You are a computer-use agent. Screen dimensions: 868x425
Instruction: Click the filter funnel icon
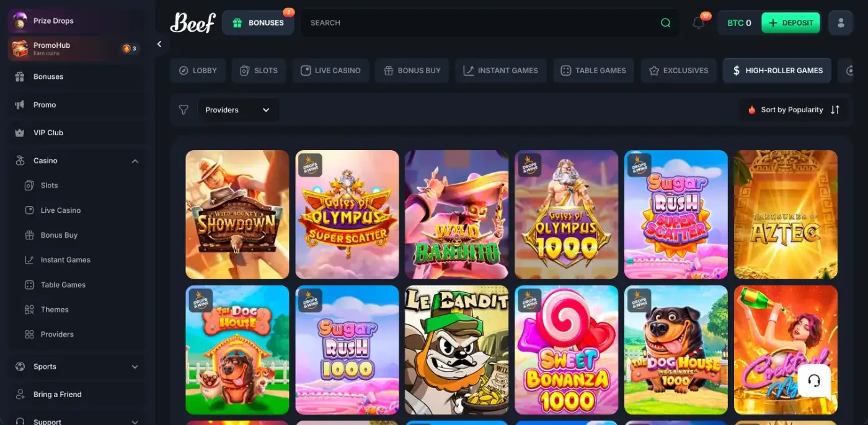tap(184, 110)
